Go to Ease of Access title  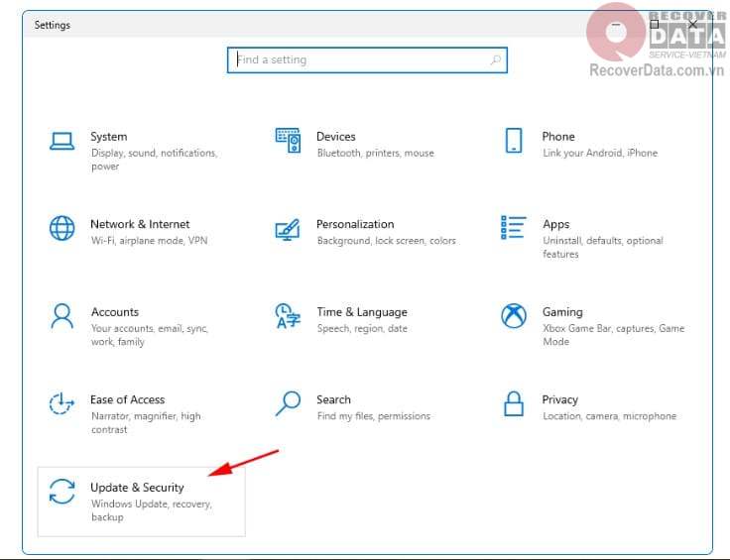point(128,399)
